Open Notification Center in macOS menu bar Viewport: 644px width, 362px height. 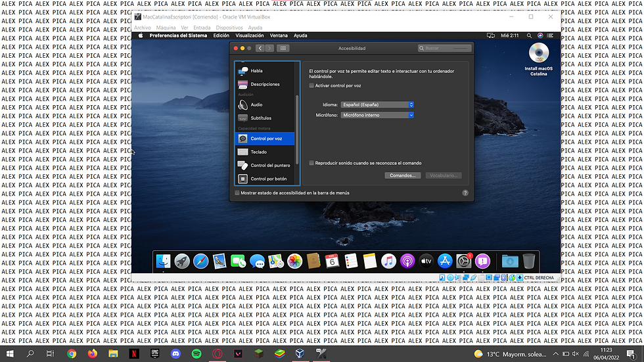pos(551,35)
